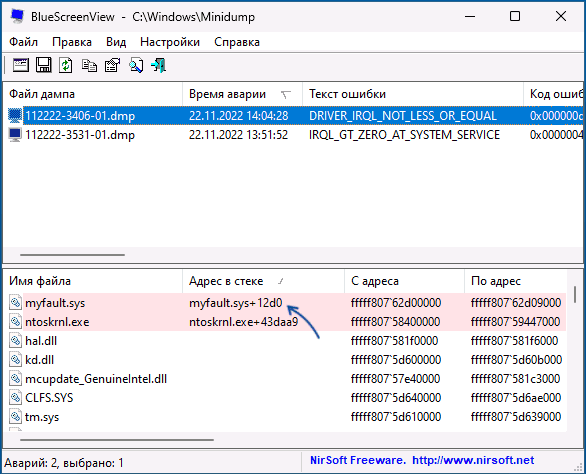Screen dimensions: 586x474
Task: Click the Refresh toolbar icon
Action: (x=66, y=65)
